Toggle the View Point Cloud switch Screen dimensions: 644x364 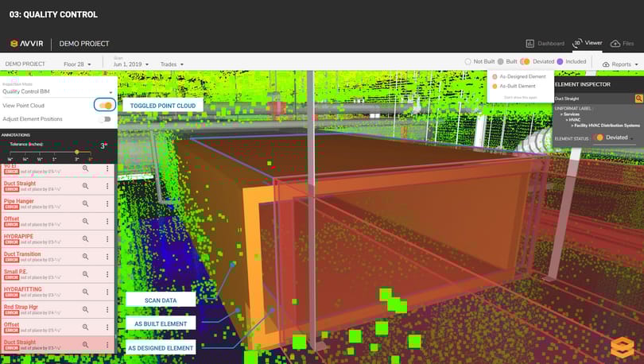coord(105,106)
